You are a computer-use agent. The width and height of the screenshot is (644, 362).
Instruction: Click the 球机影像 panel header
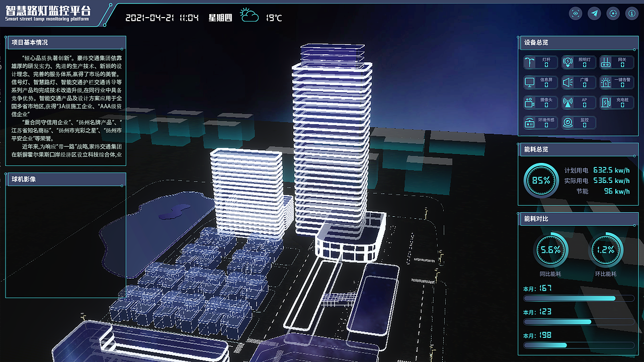click(67, 179)
